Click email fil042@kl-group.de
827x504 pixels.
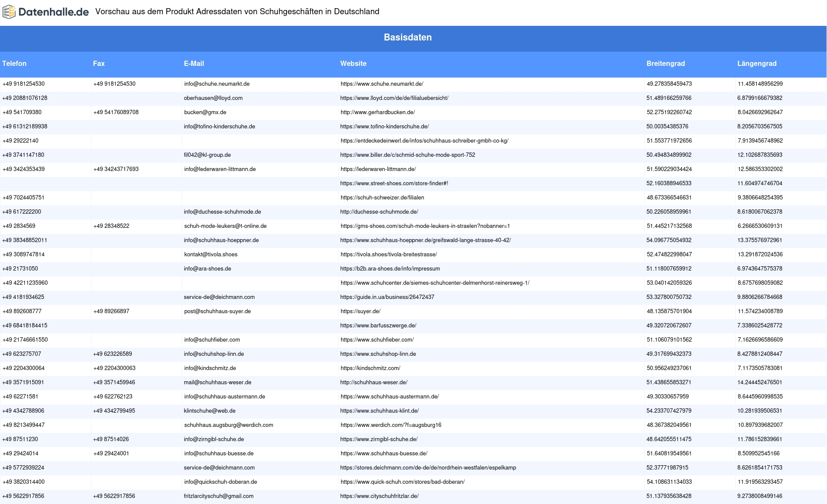207,155
